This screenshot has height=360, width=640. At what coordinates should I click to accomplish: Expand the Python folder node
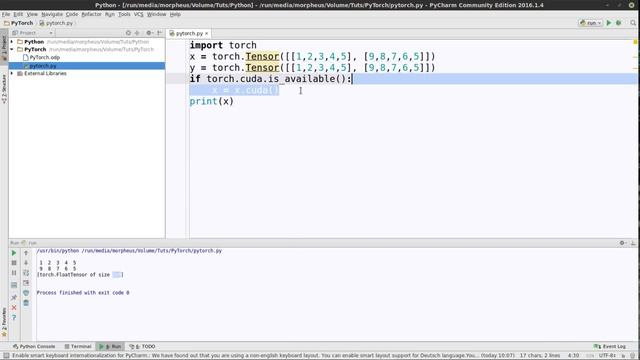[x=12, y=42]
